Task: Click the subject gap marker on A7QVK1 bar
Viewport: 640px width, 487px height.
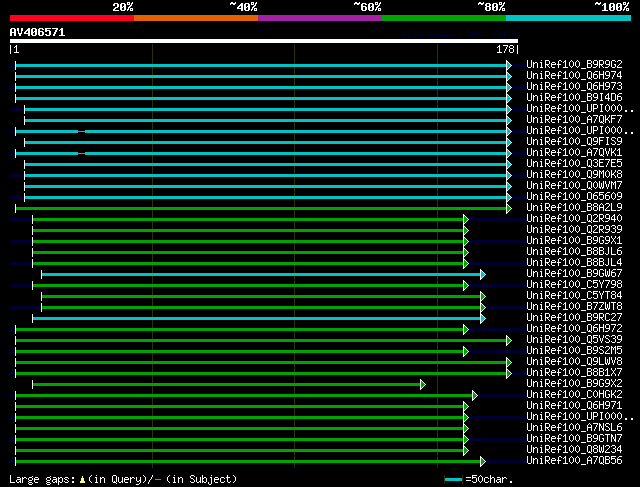Action: pyautogui.click(x=82, y=153)
